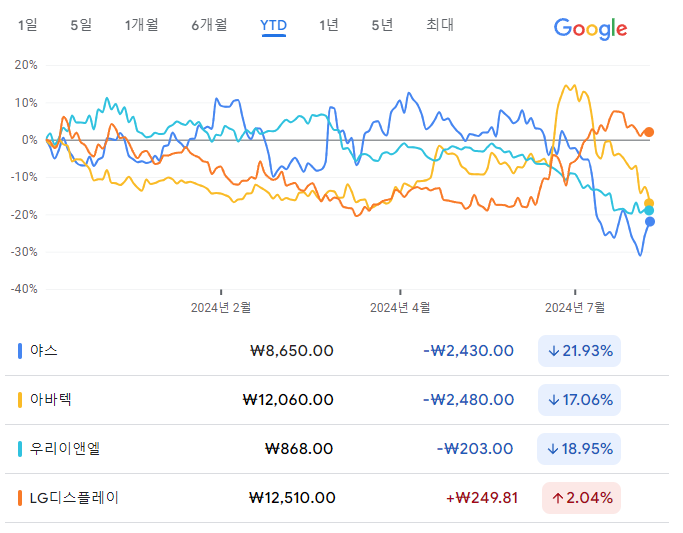
Task: Click the orange LG디스플레이 color marker
Action: pyautogui.click(x=20, y=498)
